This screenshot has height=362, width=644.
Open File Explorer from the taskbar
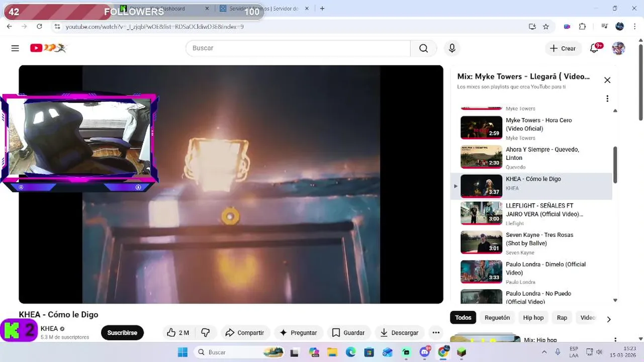(x=332, y=352)
